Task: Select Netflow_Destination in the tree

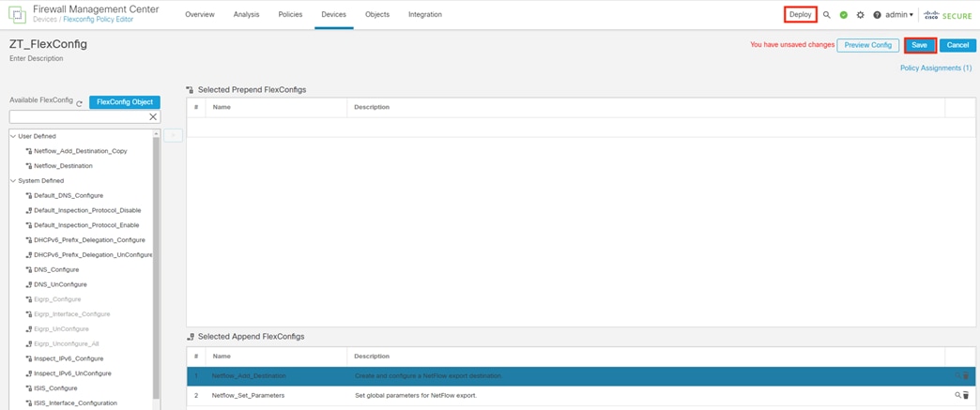Action: pos(63,166)
